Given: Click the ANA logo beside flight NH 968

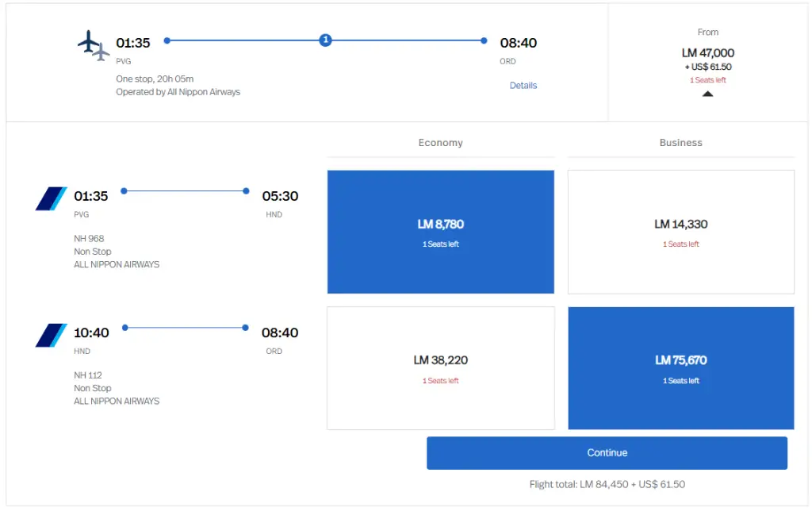Looking at the screenshot, I should tap(52, 198).
